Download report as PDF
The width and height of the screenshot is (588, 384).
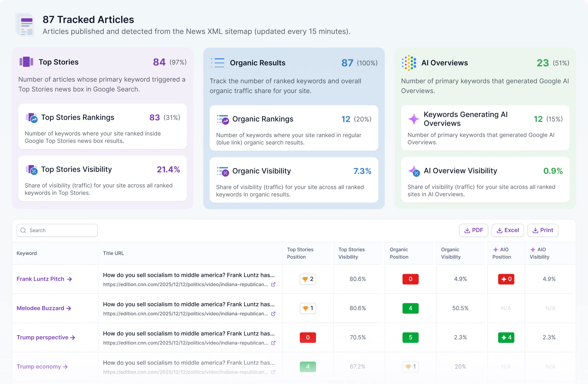[x=474, y=230]
